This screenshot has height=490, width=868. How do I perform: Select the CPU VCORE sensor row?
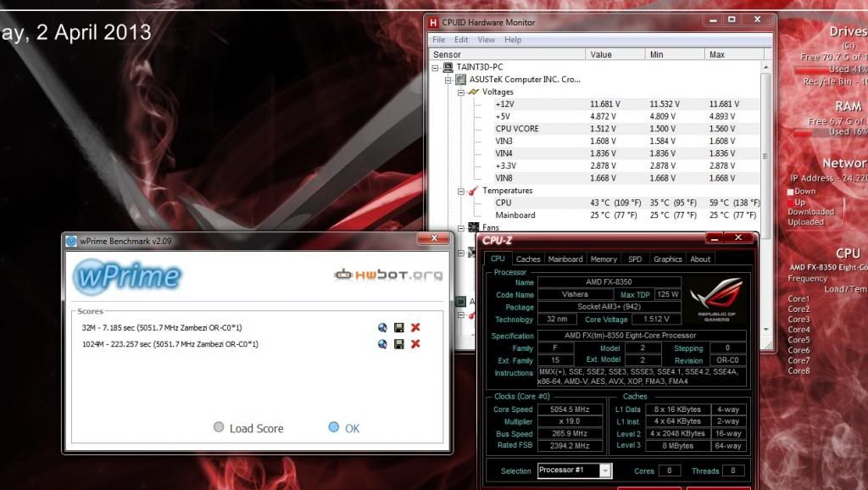517,129
